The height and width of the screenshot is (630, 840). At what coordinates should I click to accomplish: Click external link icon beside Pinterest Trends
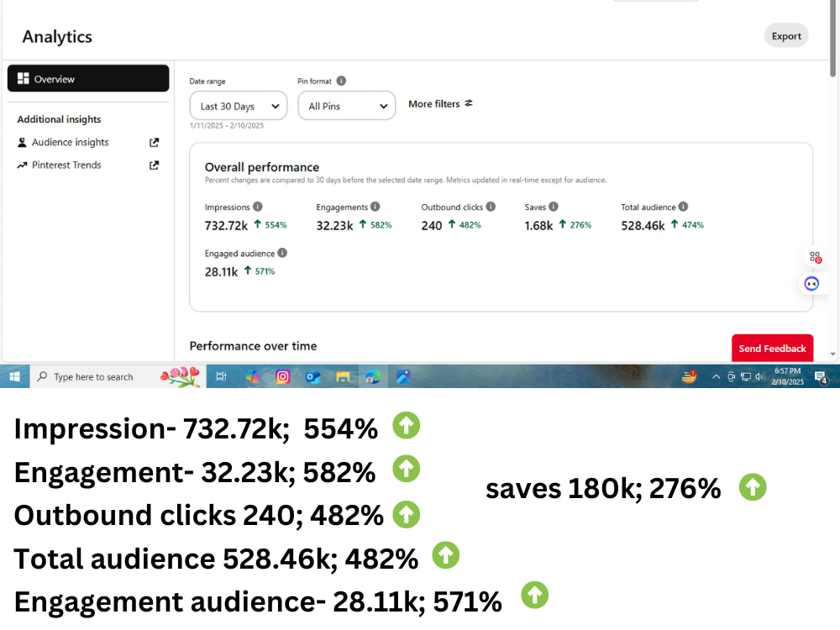155,165
